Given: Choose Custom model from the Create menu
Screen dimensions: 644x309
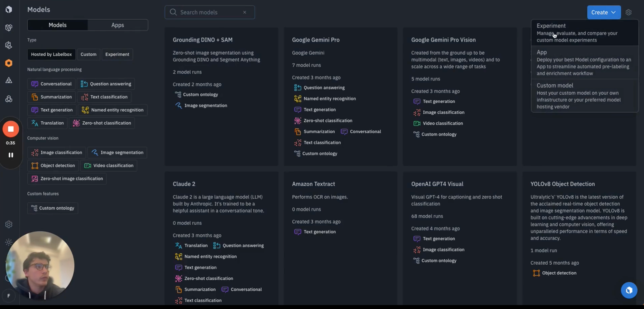Looking at the screenshot, I should (585, 96).
